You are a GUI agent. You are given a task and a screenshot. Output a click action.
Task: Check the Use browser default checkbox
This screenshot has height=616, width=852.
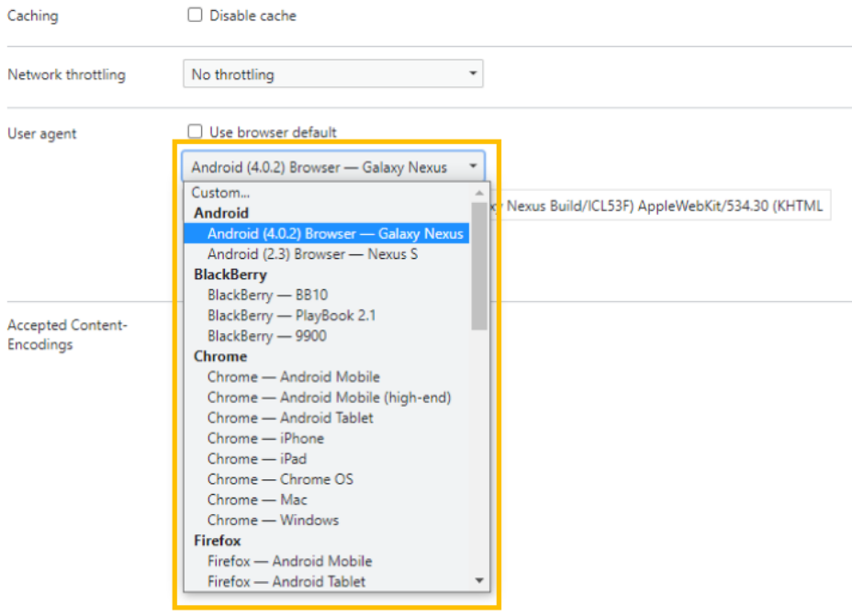195,132
